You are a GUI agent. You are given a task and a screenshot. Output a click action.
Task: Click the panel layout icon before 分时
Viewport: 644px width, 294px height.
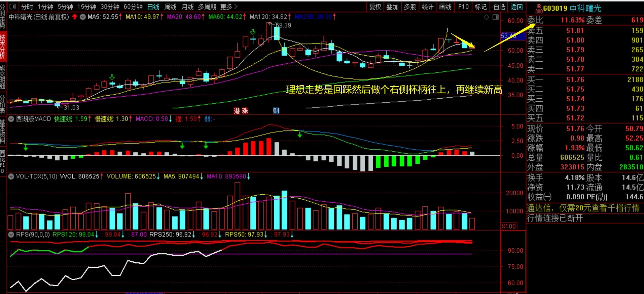12,6
